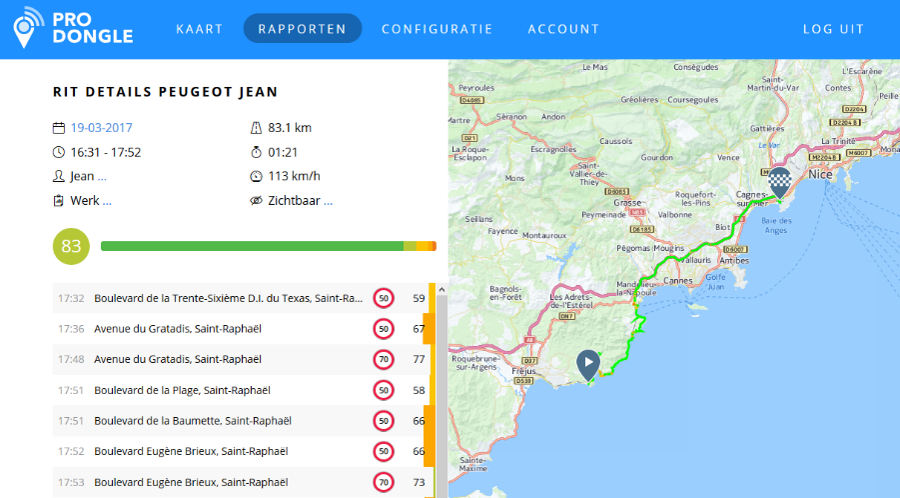
Task: Click the checkered finish flag marker near Nice
Action: pyautogui.click(x=779, y=180)
